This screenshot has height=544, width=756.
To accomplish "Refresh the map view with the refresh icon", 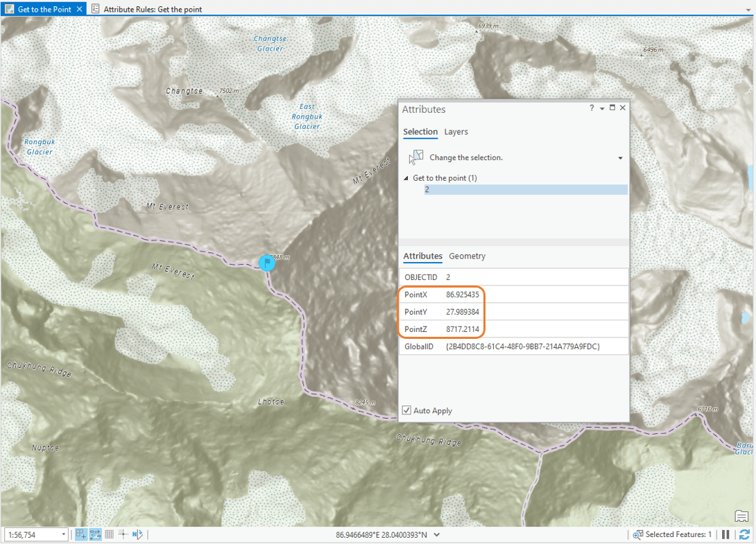I will coord(744,534).
